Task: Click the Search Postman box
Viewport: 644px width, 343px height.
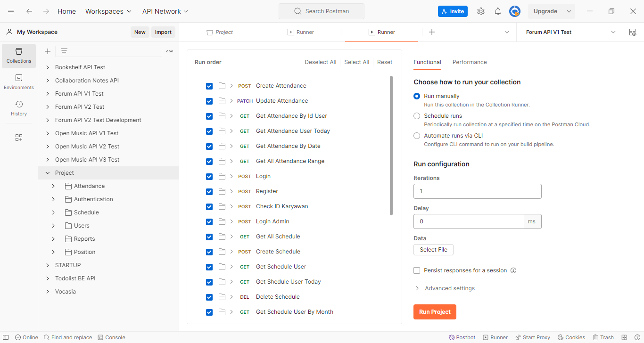Action: coord(322,11)
